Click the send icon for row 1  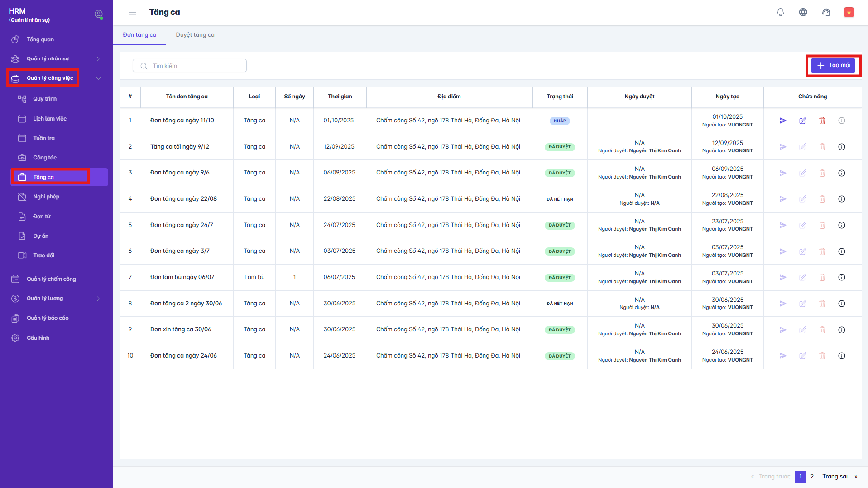(783, 121)
